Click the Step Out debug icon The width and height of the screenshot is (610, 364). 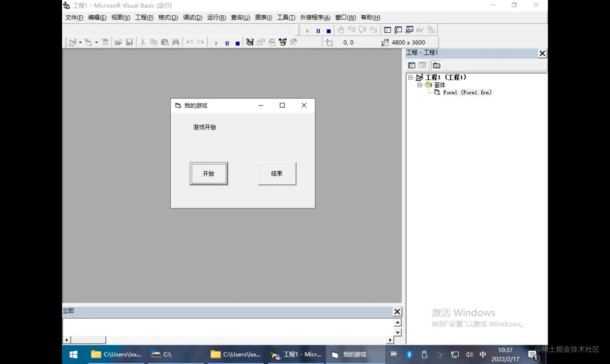(x=374, y=30)
